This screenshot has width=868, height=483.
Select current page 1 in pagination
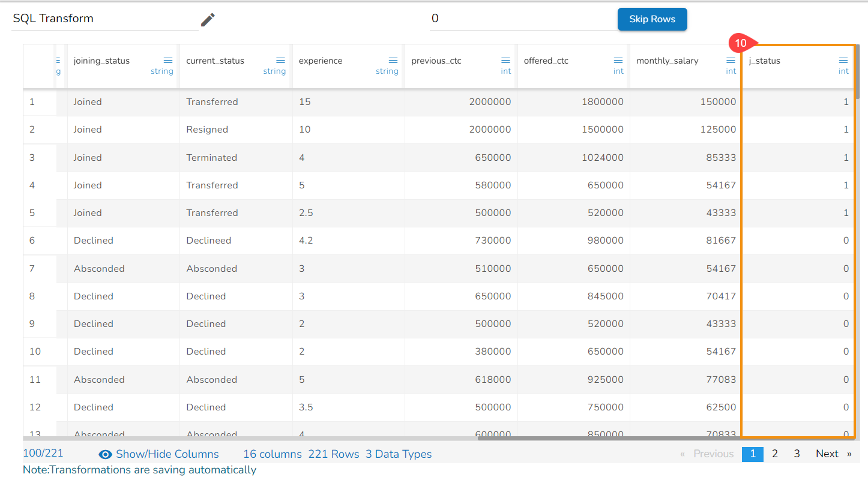click(x=753, y=454)
